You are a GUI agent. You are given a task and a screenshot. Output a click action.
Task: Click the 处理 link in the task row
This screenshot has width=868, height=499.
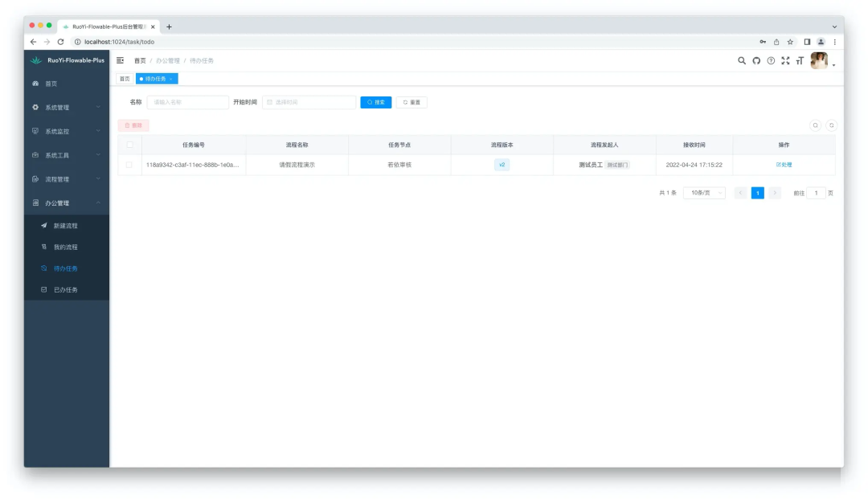[784, 165]
